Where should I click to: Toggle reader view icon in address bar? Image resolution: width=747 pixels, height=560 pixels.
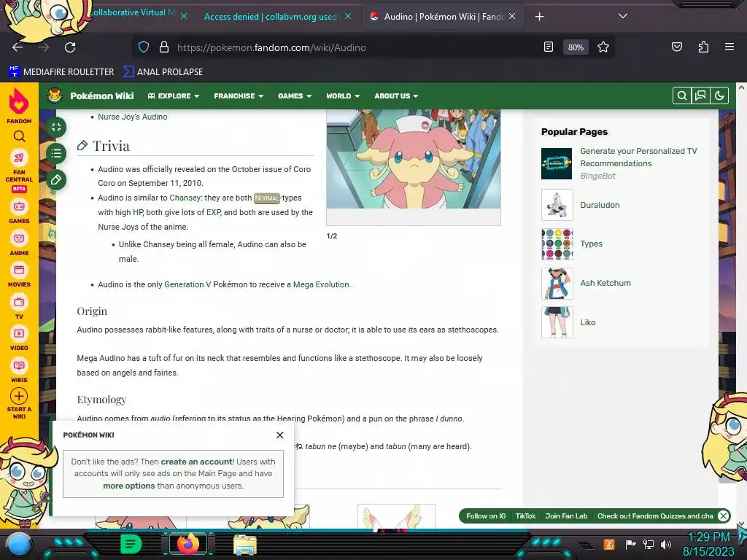coord(549,47)
